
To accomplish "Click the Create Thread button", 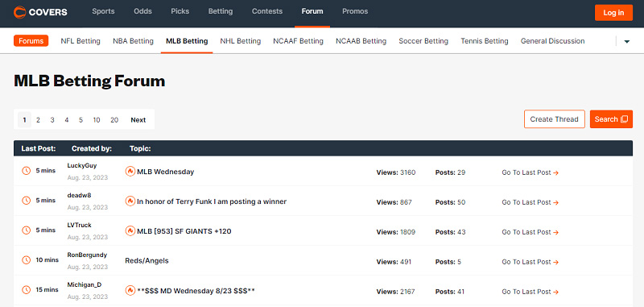I will pos(555,119).
